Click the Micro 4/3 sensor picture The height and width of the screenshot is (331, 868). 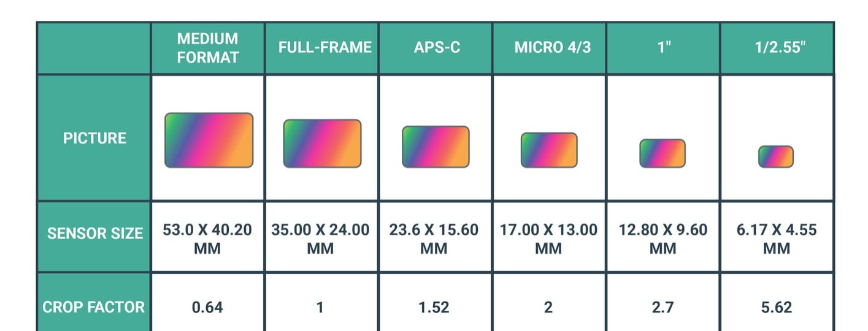[549, 150]
